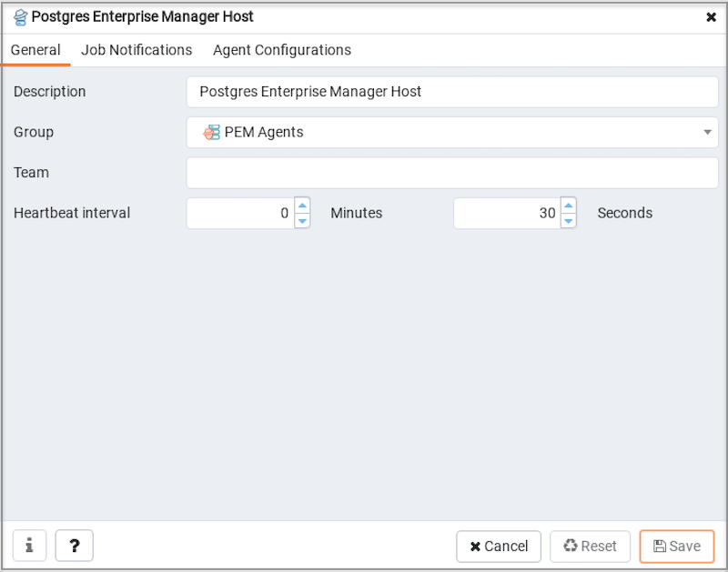Close the dialog with the X icon
728x572 pixels.
(x=711, y=17)
